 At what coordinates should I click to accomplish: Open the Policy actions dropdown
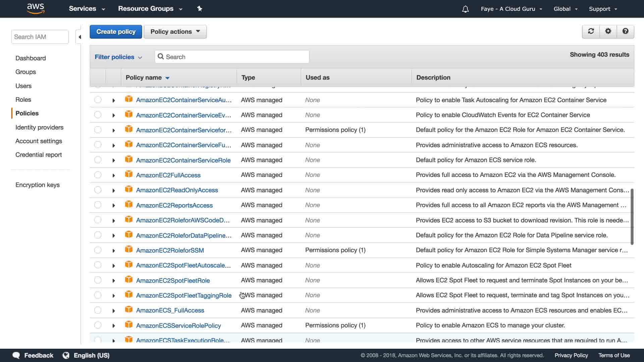(175, 32)
